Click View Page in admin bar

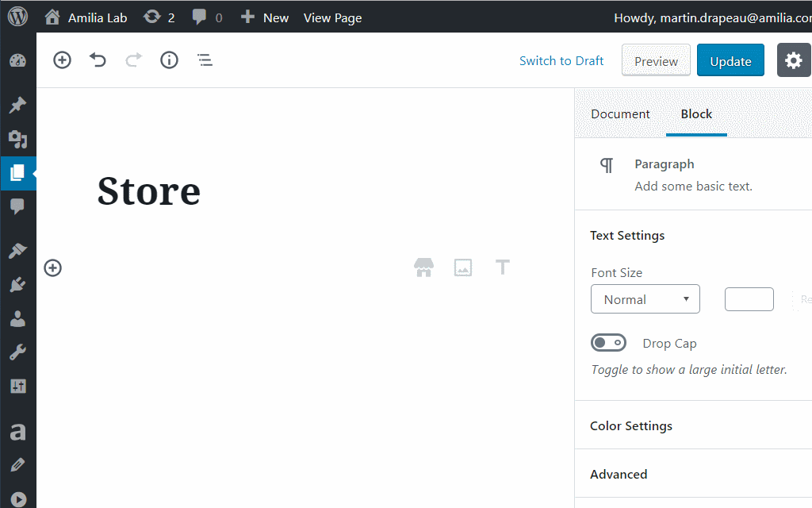coord(332,17)
